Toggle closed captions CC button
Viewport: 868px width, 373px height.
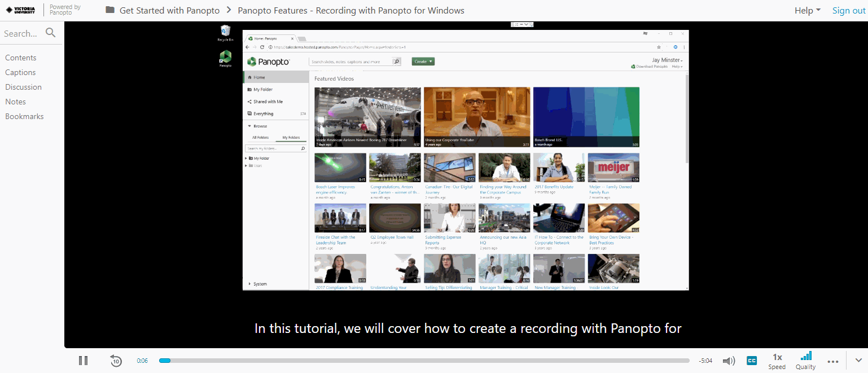(752, 361)
